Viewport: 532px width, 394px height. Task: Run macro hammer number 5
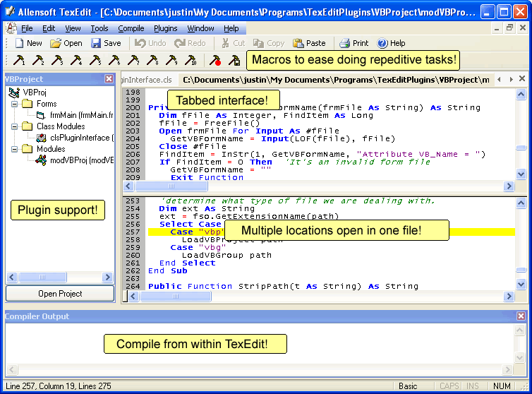tap(95, 60)
